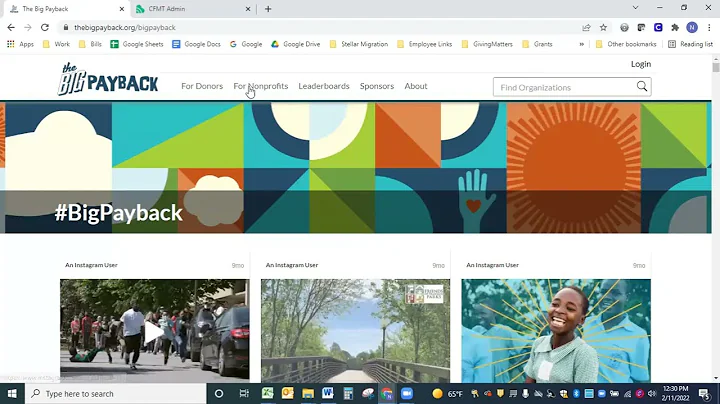Open the Grants bookmark folder
Viewport: 720px width, 404px height.
point(537,44)
